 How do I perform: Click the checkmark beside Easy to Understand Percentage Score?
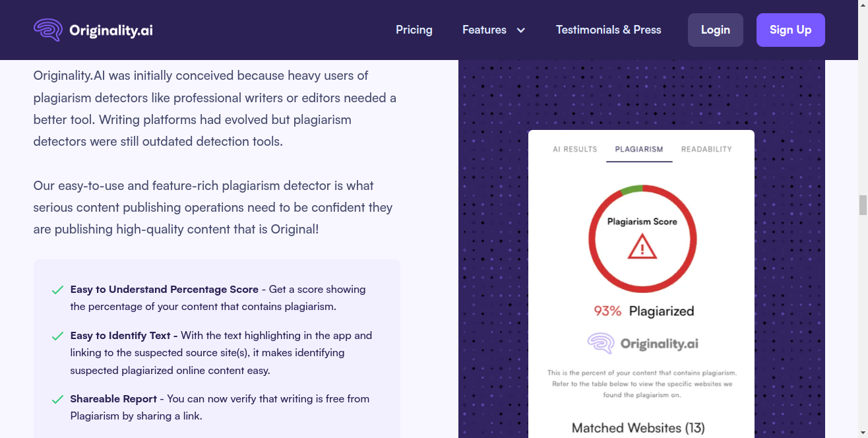tap(57, 290)
